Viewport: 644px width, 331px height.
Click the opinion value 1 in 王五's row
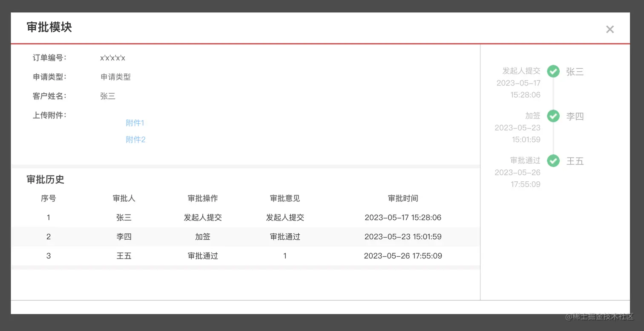coord(285,256)
